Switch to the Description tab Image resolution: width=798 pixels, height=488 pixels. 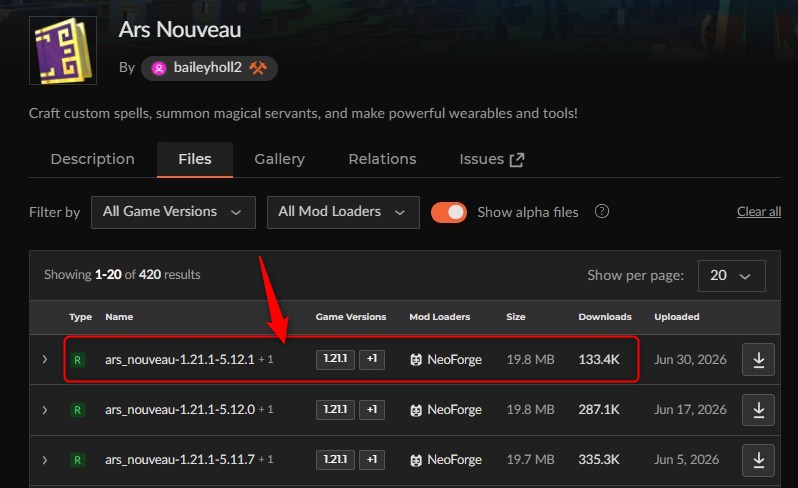93,159
